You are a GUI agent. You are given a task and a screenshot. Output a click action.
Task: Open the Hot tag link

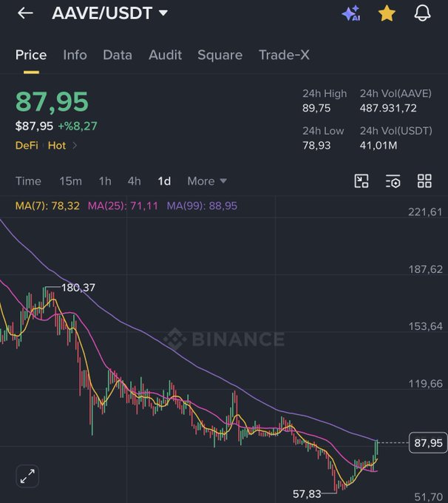pos(57,145)
